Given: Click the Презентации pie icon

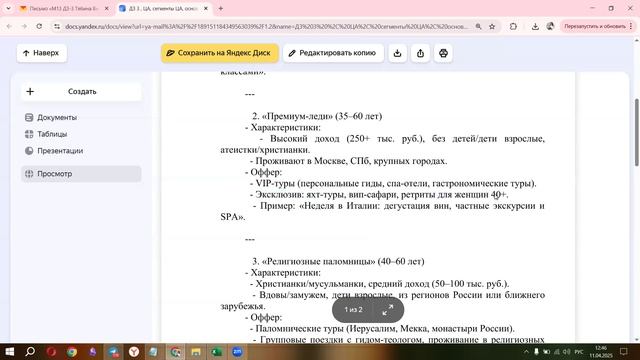Looking at the screenshot, I should [29, 151].
